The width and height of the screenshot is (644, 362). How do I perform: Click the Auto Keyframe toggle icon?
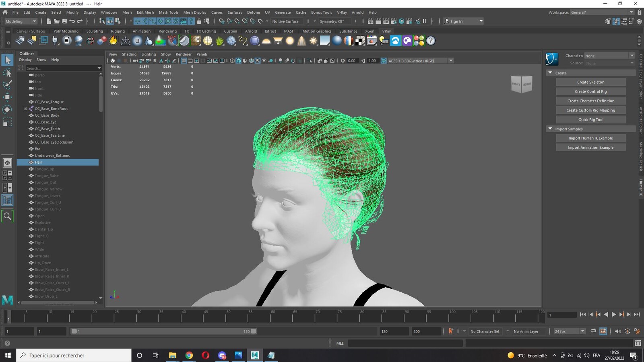(451, 331)
